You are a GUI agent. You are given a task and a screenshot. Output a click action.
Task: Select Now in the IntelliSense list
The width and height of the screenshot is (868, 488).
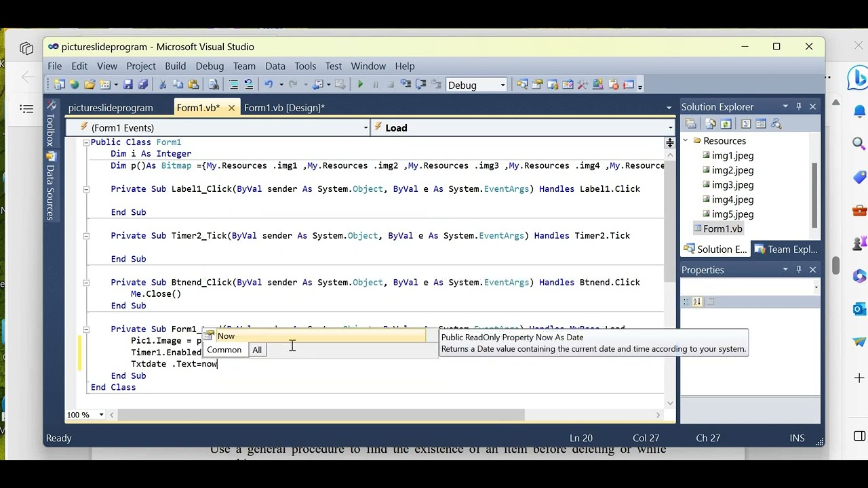[315, 336]
